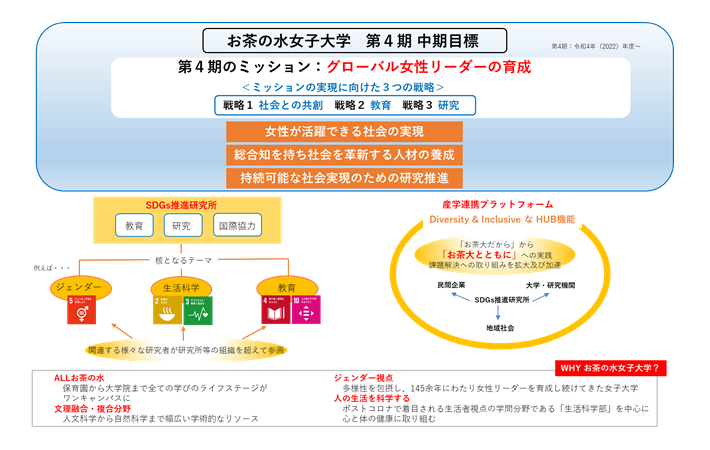
Task: Click the 教育 oval above SDG 4 icon
Action: 287,287
